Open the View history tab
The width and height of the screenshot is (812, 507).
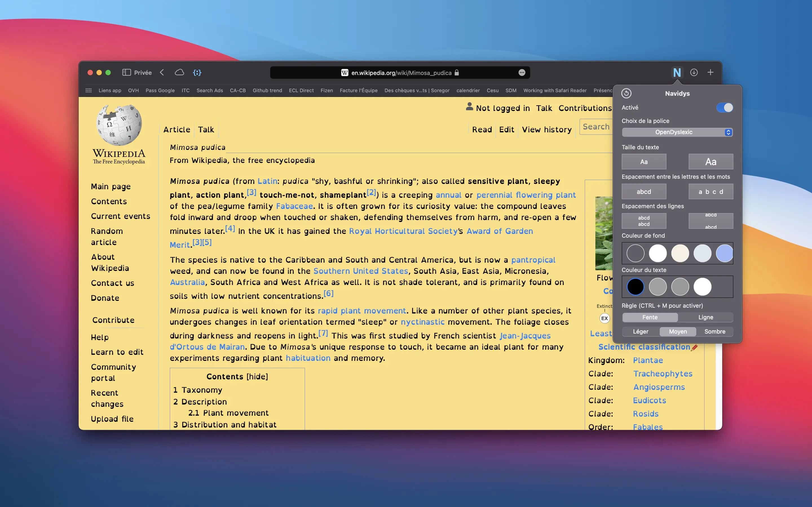547,130
